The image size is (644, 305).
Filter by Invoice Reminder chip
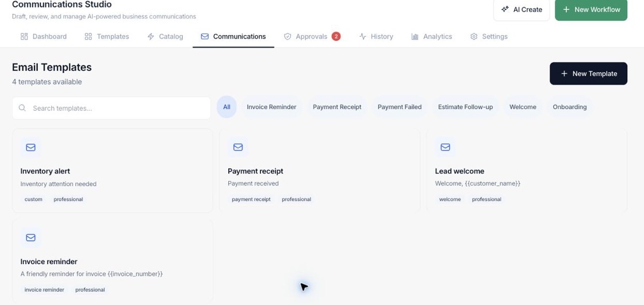[271, 107]
